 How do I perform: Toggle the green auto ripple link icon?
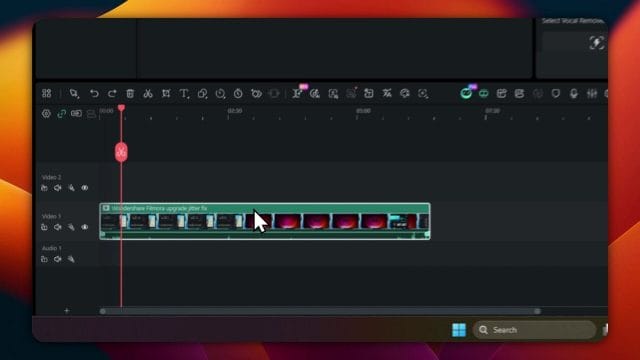click(x=61, y=114)
